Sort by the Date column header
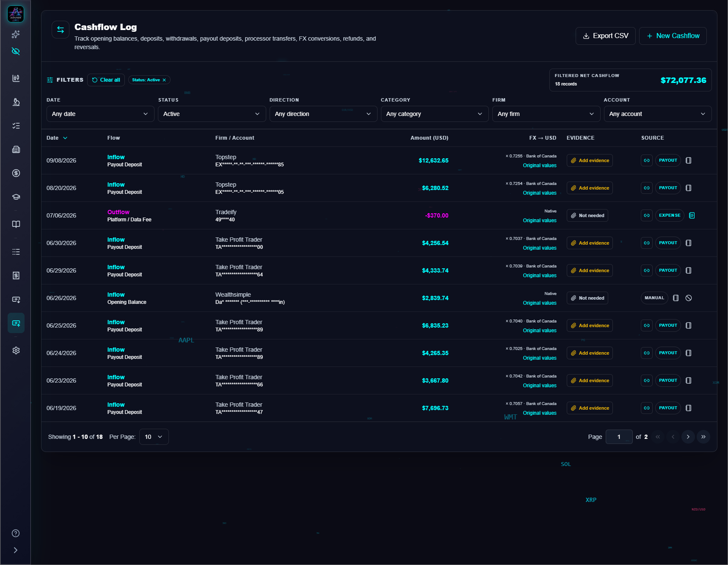The image size is (728, 565). coord(57,138)
